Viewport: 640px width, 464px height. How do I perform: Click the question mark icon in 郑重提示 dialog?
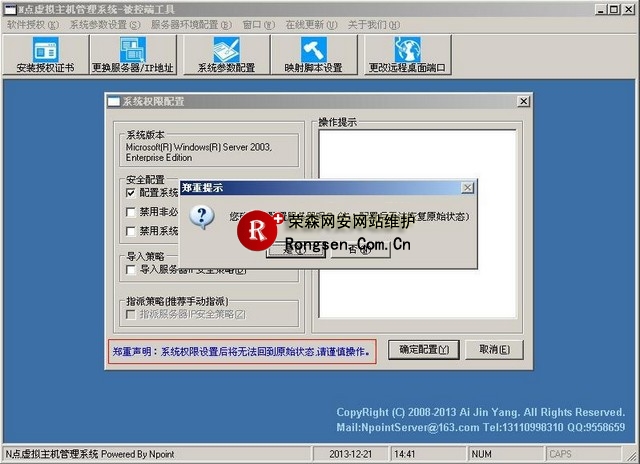202,217
